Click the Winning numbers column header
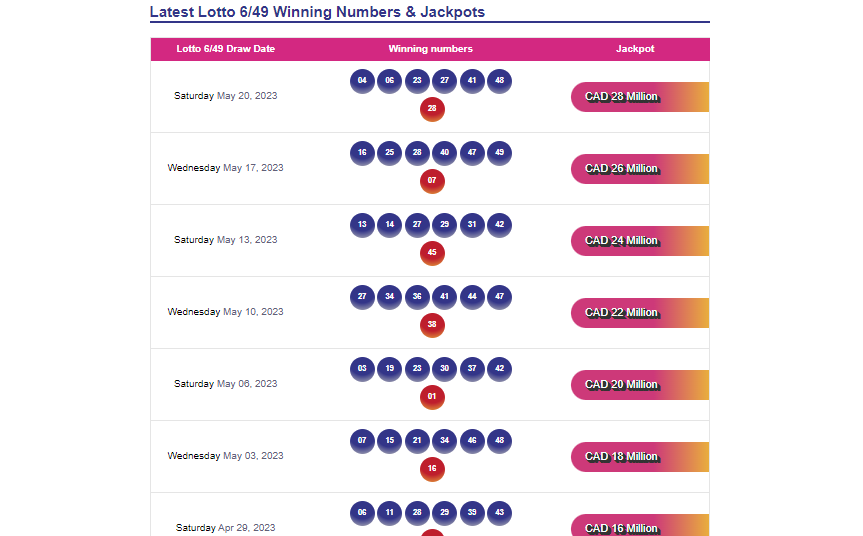 tap(430, 49)
